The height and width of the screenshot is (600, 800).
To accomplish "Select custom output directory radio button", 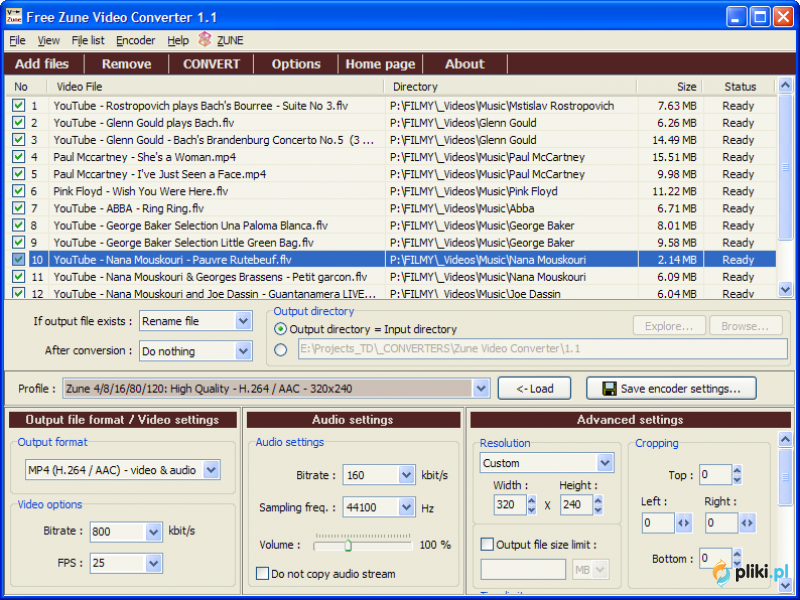I will pyautogui.click(x=280, y=349).
